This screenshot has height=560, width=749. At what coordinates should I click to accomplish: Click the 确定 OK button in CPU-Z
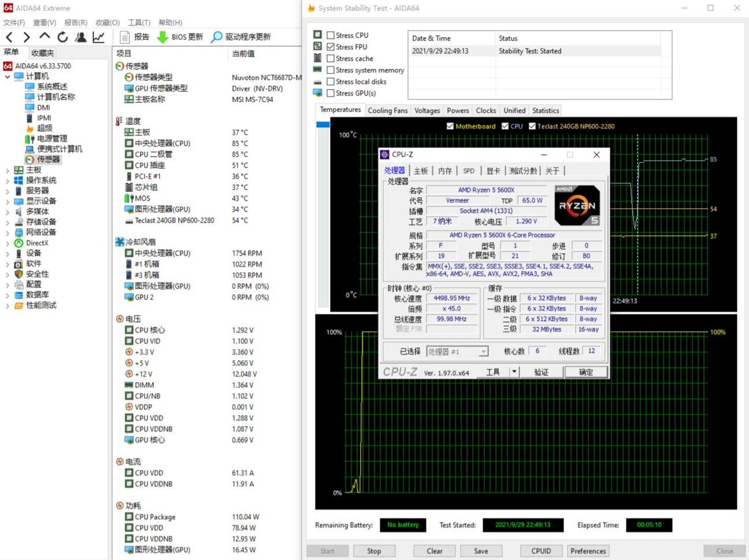tap(586, 372)
